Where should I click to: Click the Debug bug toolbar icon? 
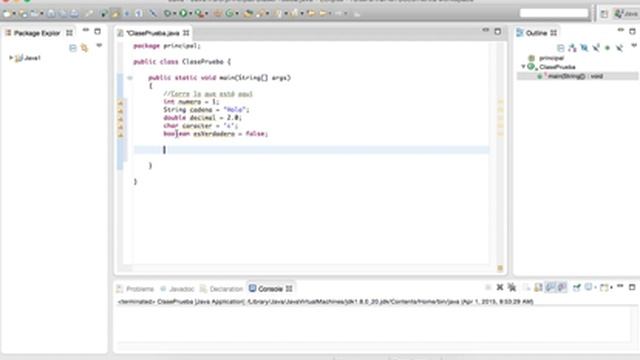click(x=167, y=14)
